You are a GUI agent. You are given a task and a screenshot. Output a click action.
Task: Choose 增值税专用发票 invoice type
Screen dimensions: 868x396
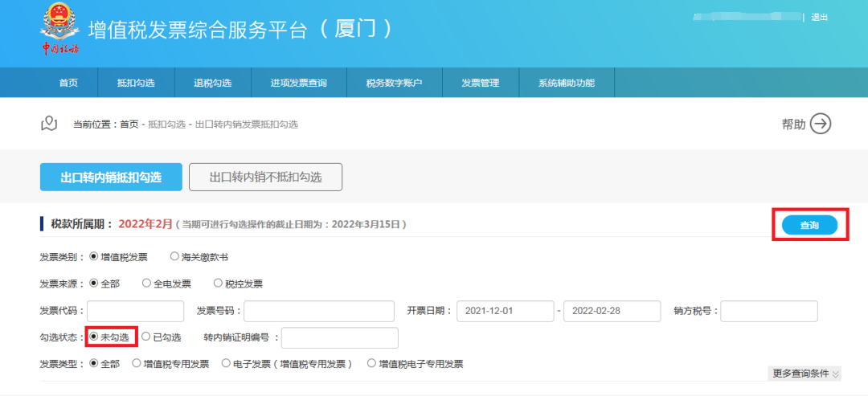pyautogui.click(x=137, y=364)
